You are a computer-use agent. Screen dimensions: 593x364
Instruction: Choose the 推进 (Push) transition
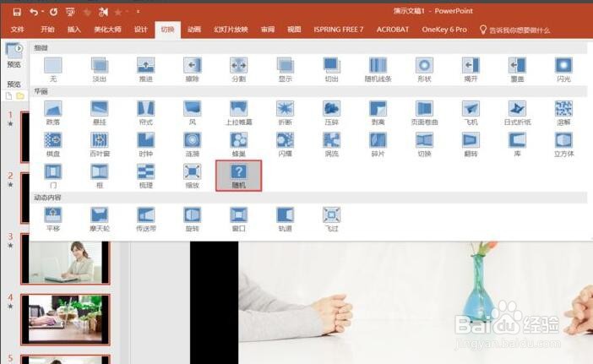point(146,70)
